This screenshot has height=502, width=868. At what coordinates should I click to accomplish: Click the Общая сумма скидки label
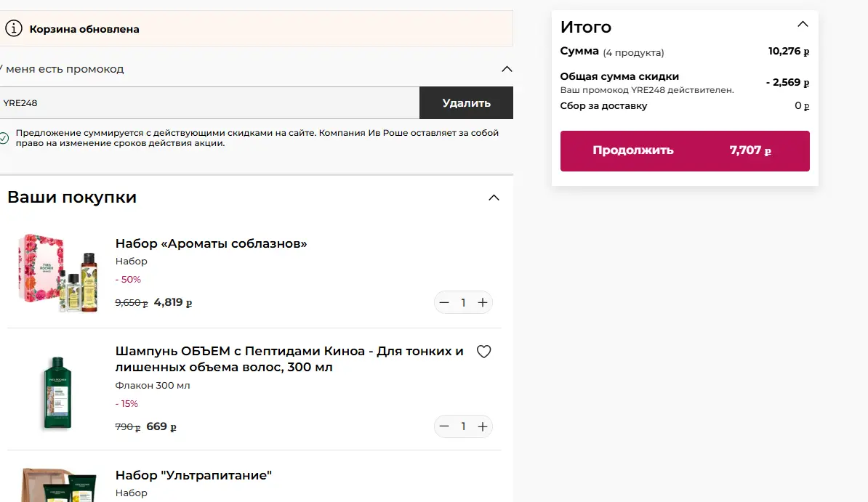[x=619, y=76]
